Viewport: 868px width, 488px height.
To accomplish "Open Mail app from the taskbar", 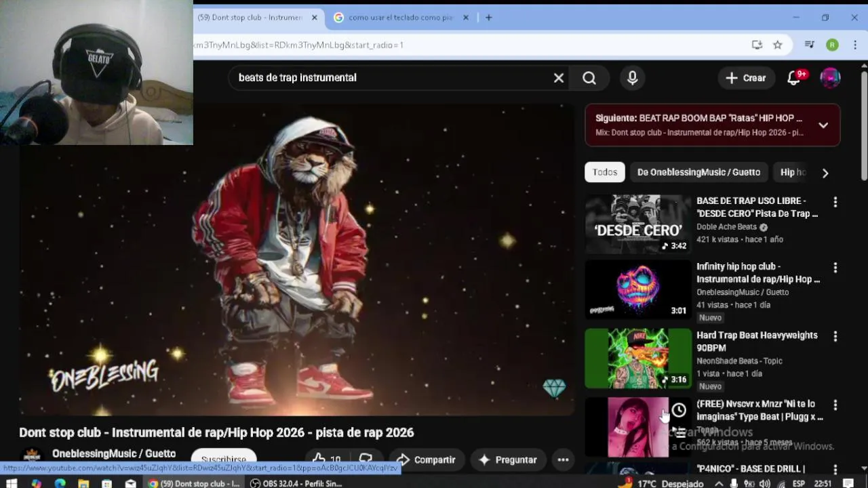I will tap(130, 483).
